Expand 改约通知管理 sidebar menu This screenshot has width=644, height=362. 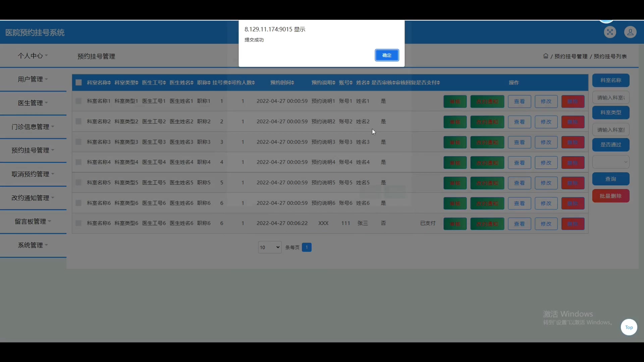[x=33, y=198]
